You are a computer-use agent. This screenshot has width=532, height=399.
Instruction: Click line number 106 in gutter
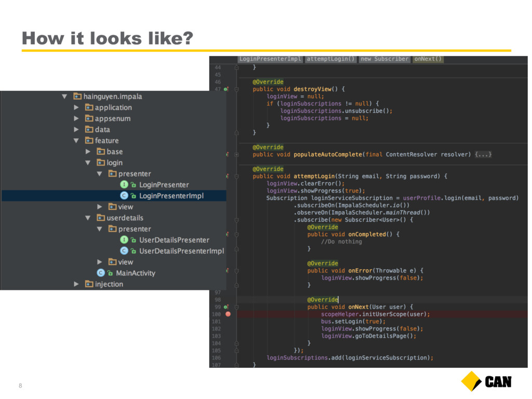216,358
